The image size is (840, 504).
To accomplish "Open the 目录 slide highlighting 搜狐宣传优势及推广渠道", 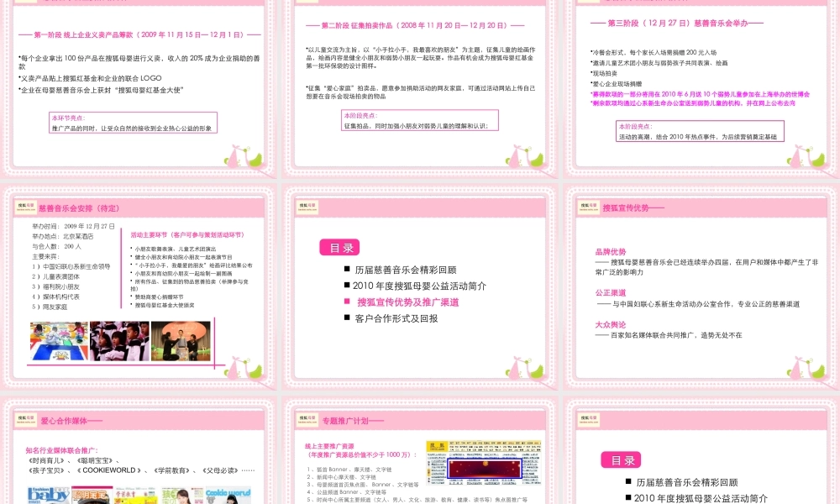I will coord(420,287).
